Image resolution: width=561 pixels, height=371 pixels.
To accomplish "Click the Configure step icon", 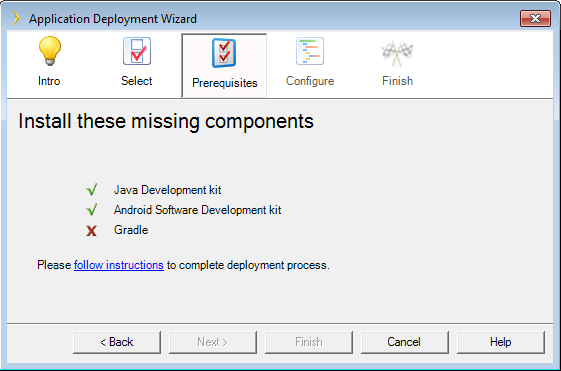I will coord(310,51).
